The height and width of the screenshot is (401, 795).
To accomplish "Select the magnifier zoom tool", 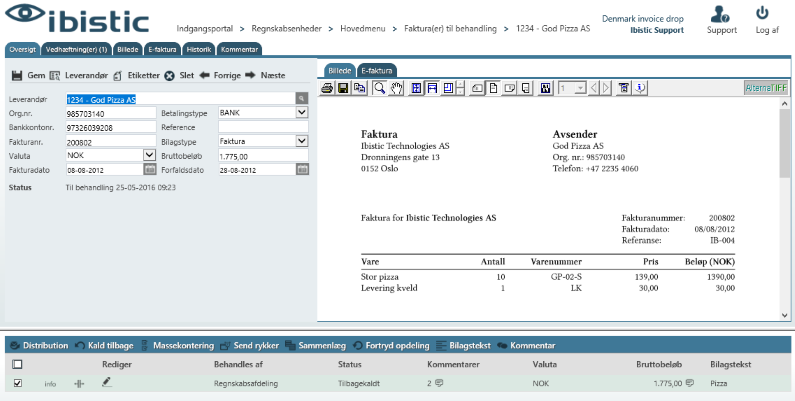I will [x=379, y=88].
